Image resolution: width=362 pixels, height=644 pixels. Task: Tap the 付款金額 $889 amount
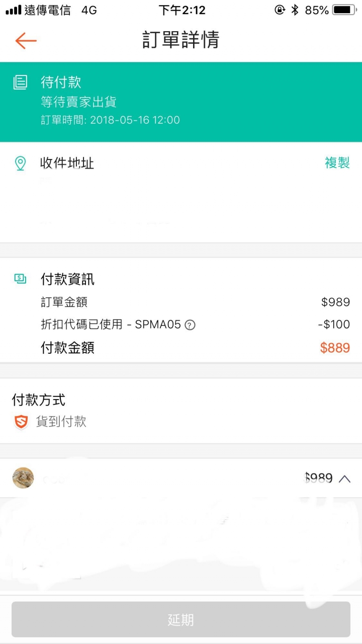point(335,348)
